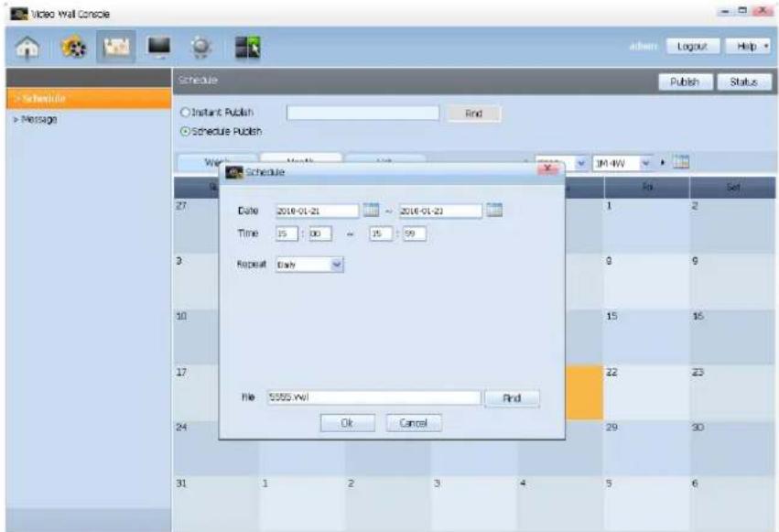Click the Status button
This screenshot has width=779, height=532.
pyautogui.click(x=743, y=82)
